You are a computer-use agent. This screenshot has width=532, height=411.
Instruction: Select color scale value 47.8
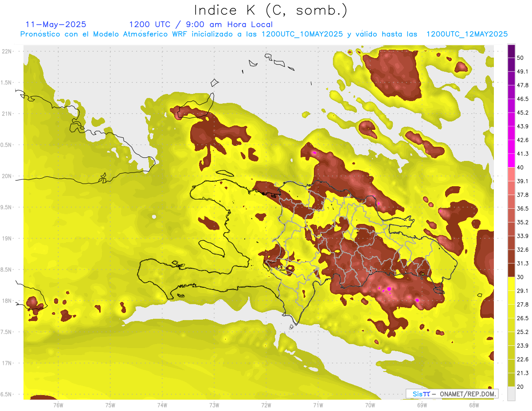click(x=522, y=85)
